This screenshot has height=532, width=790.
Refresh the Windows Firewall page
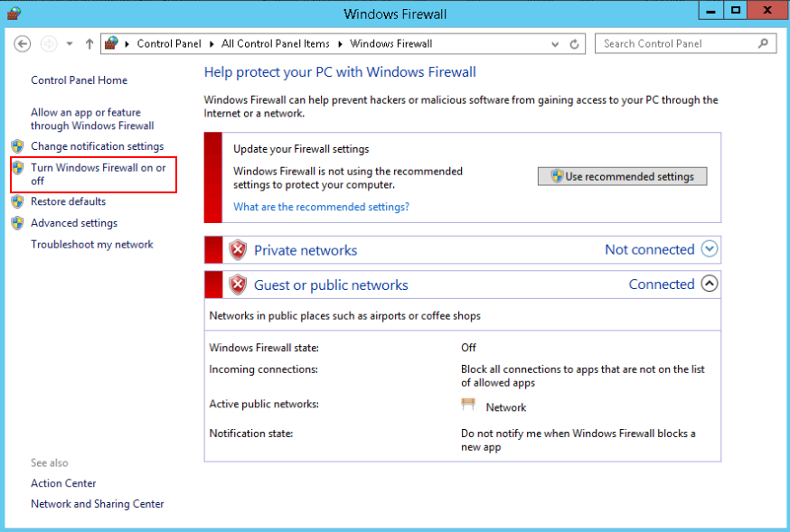[574, 44]
